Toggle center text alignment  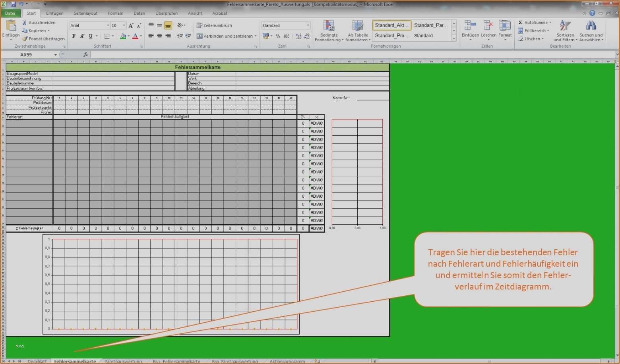tap(159, 36)
